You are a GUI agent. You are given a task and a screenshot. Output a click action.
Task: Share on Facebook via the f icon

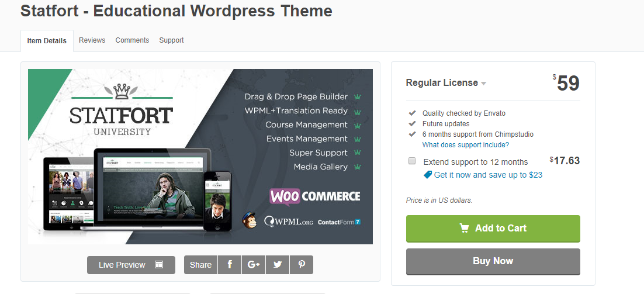coord(230,265)
